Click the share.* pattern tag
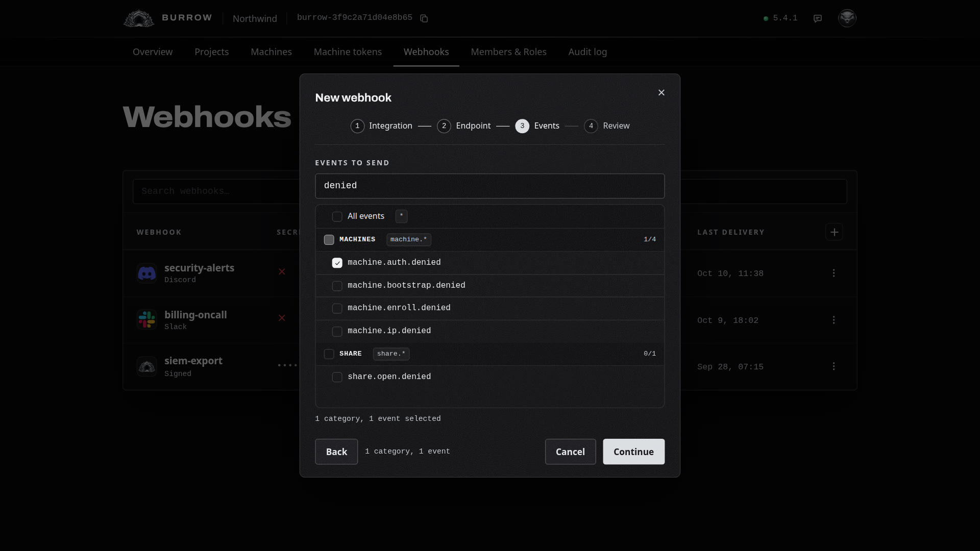 click(x=391, y=354)
